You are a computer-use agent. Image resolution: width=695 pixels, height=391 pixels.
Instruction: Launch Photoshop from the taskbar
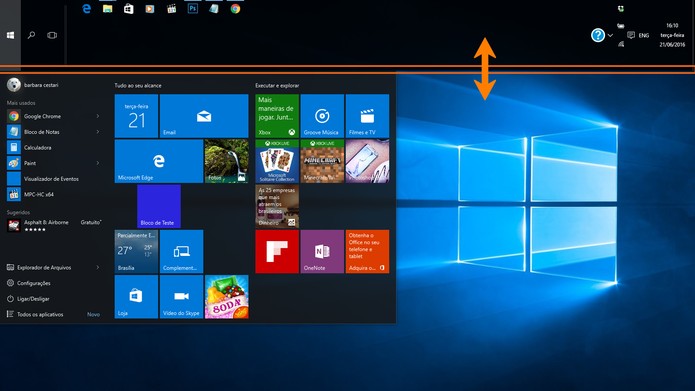(x=193, y=8)
